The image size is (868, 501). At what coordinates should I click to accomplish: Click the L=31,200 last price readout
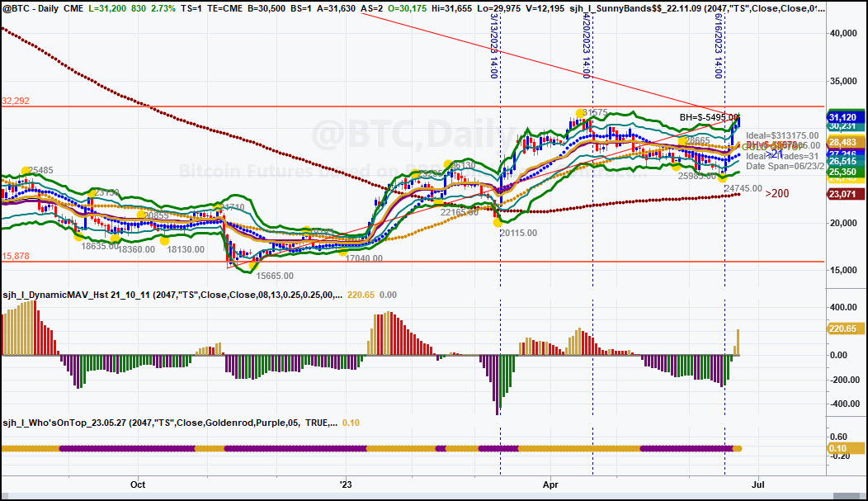(x=108, y=9)
